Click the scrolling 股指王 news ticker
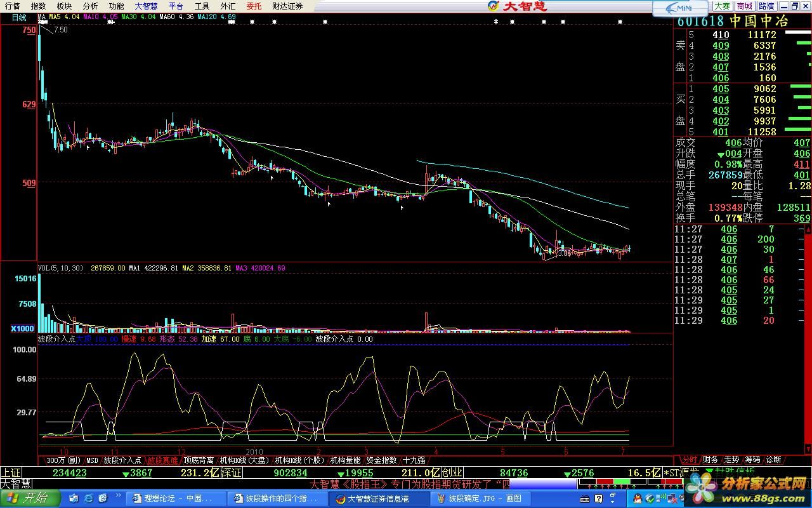The width and height of the screenshot is (812, 508). [410, 484]
